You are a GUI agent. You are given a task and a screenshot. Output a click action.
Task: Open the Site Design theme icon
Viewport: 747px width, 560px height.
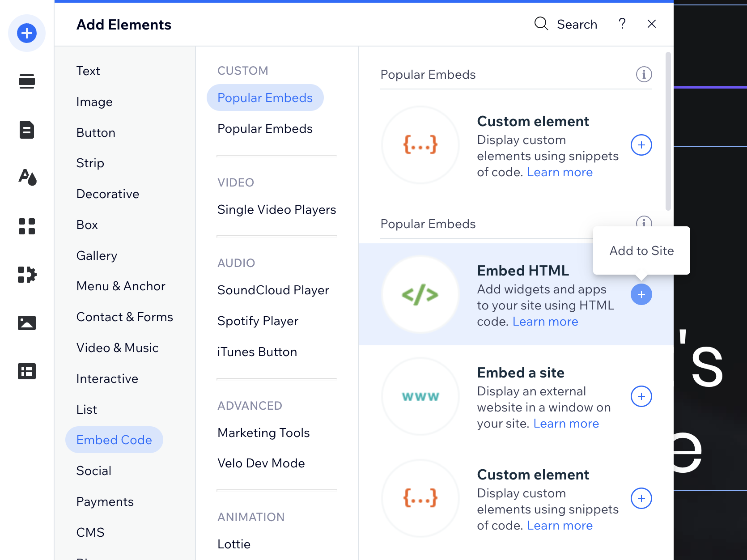pos(26,178)
